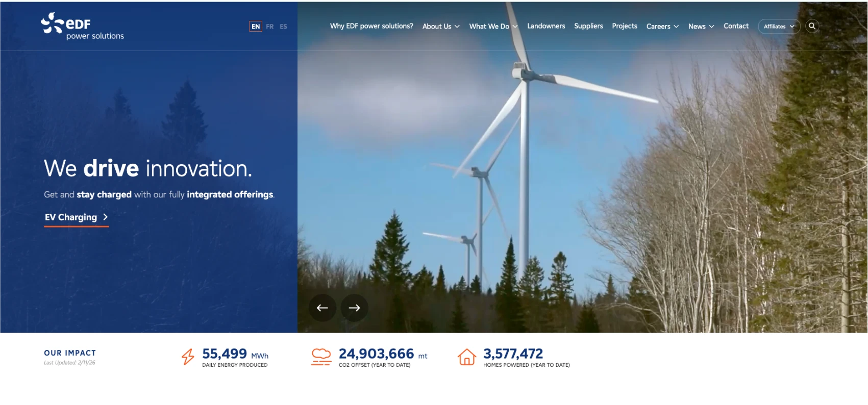Go to previous slide arrow
The image size is (868, 405).
click(323, 308)
